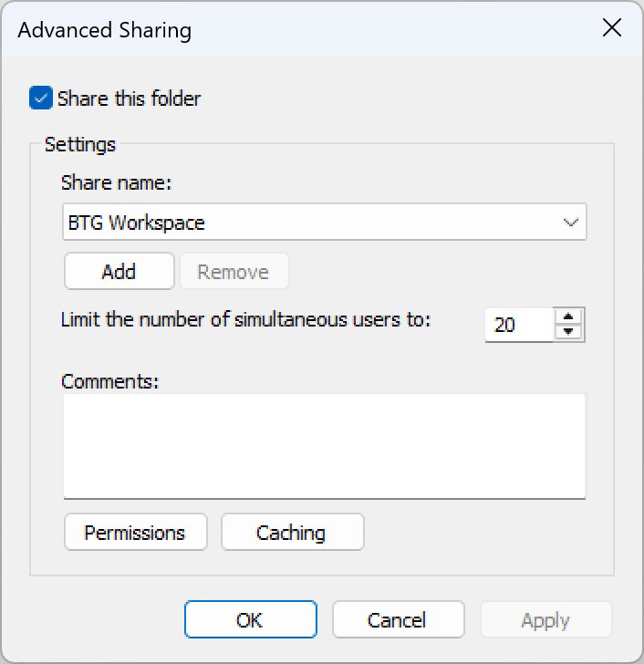644x664 pixels.
Task: Click the "Limit the number of simultaneous users" label
Action: 245,320
